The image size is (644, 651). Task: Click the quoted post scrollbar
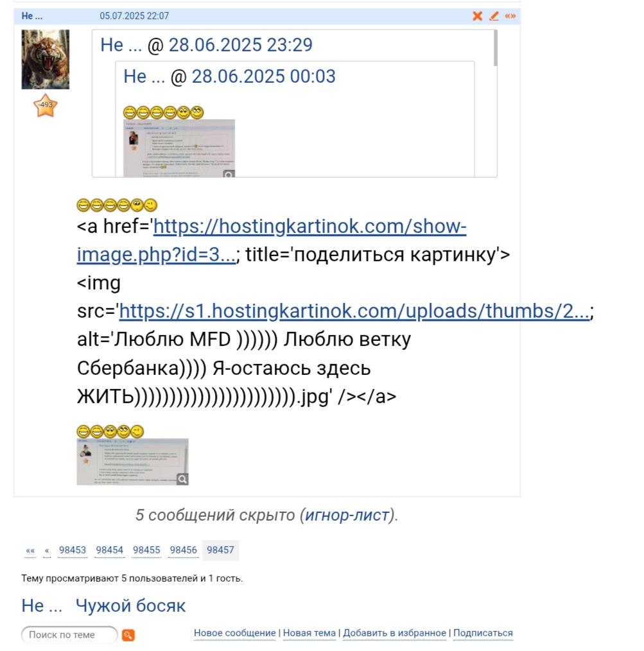click(x=495, y=48)
